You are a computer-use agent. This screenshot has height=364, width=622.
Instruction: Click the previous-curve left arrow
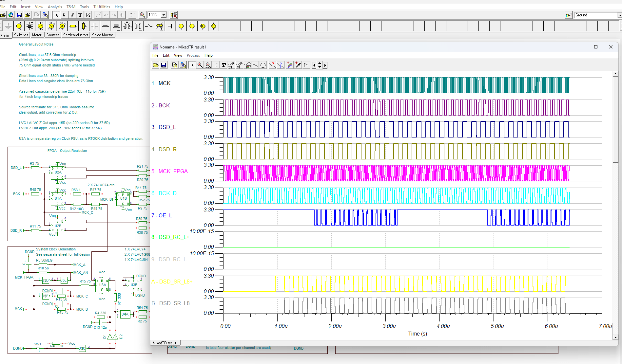314,65
